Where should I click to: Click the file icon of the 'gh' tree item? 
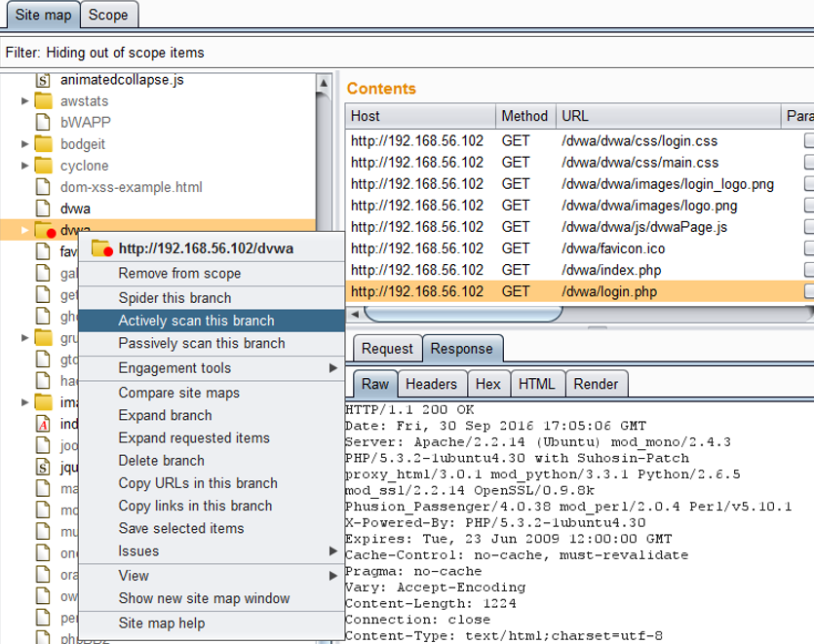(43, 316)
